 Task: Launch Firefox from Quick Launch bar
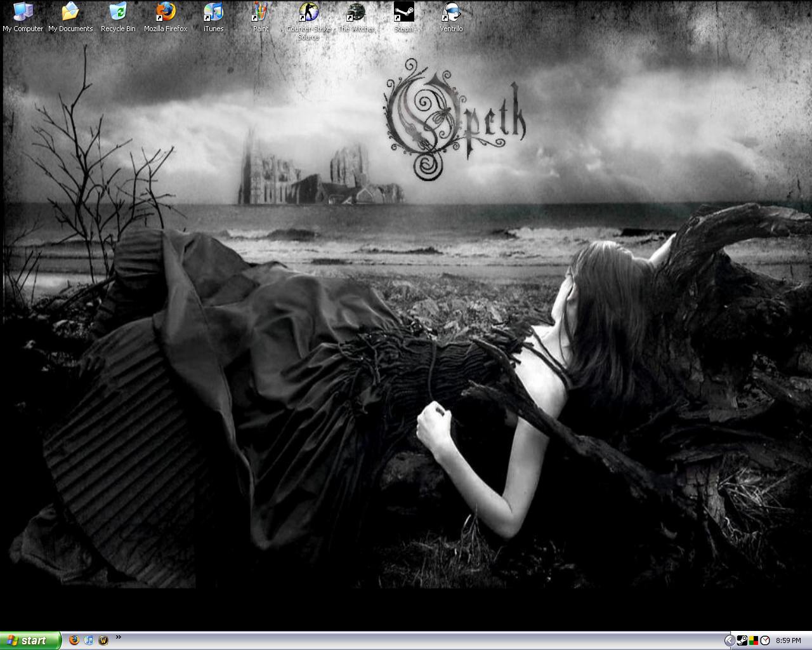coord(74,640)
